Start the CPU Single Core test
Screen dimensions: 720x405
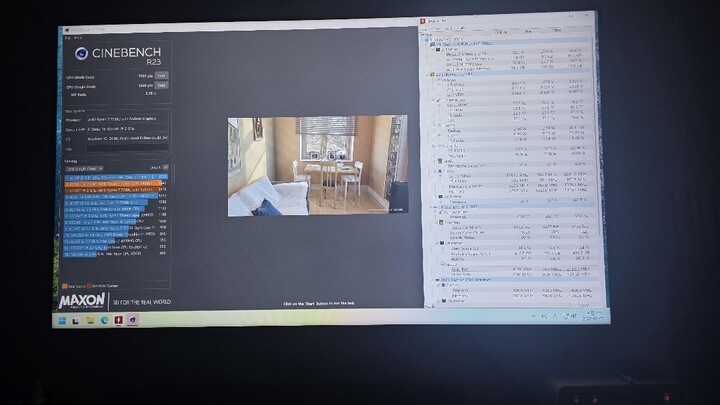tap(162, 86)
